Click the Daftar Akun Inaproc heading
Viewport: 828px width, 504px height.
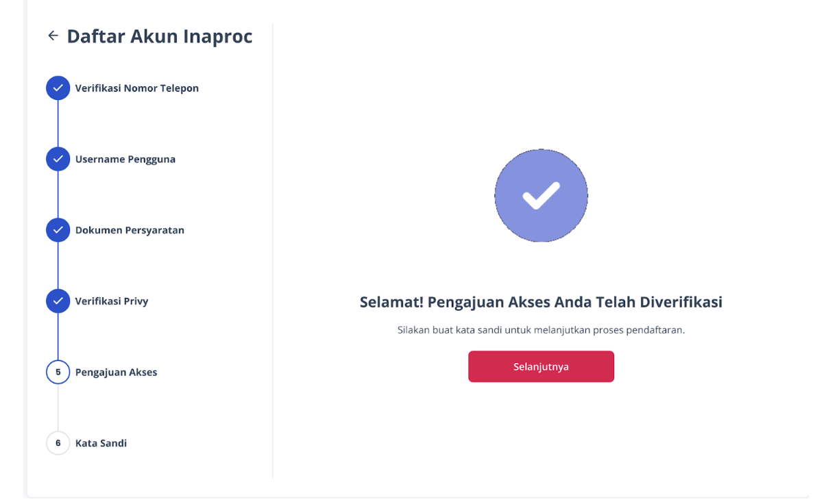(159, 36)
